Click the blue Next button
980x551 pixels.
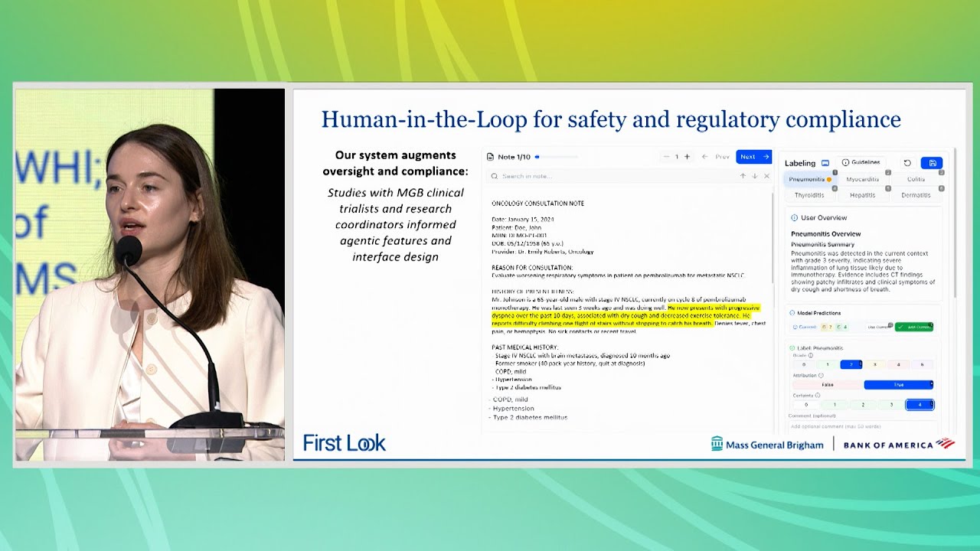tap(753, 157)
